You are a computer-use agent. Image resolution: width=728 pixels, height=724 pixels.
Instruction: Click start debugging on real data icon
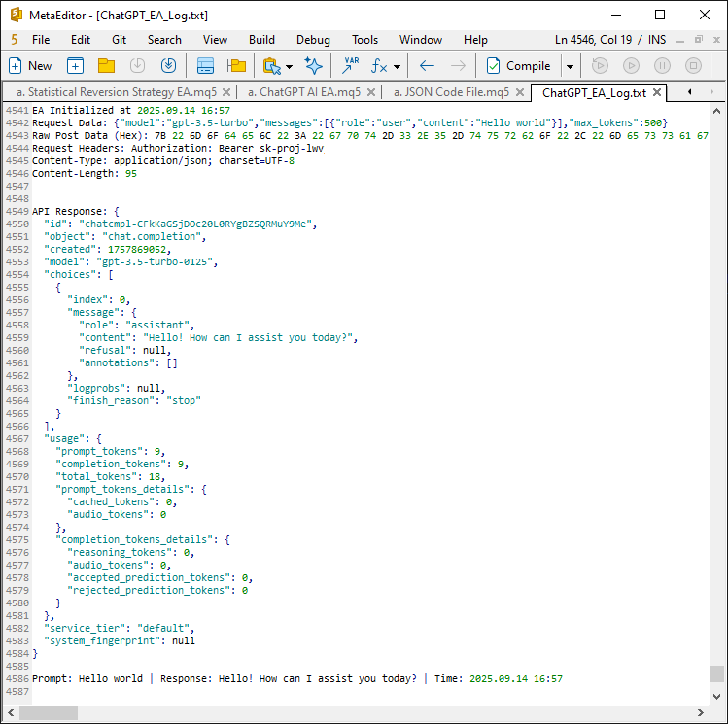pos(600,66)
